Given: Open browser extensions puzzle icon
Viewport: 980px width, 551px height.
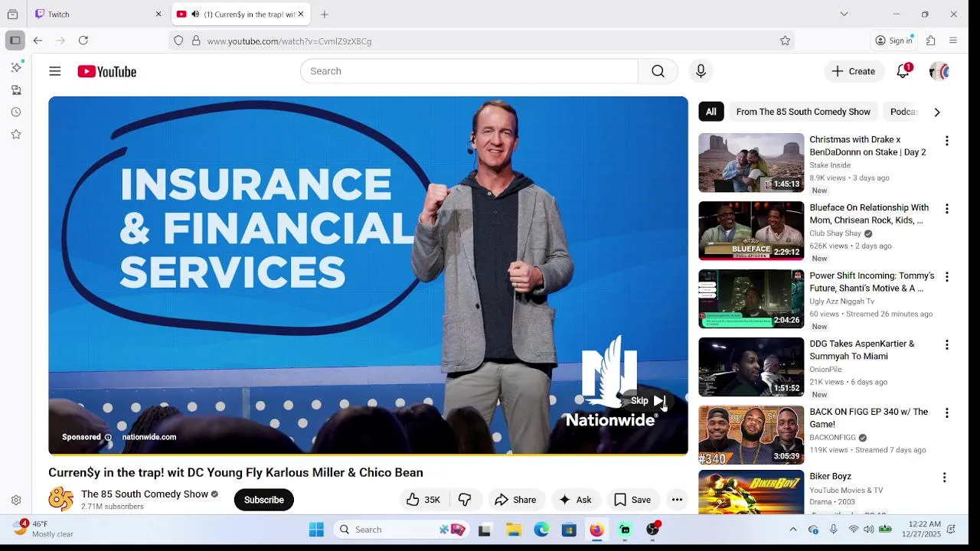Looking at the screenshot, I should tap(931, 41).
